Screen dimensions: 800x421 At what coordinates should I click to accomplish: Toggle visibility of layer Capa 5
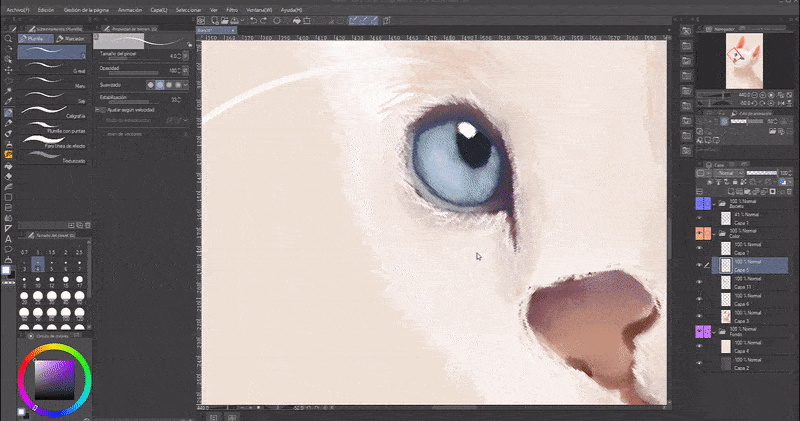click(x=699, y=265)
